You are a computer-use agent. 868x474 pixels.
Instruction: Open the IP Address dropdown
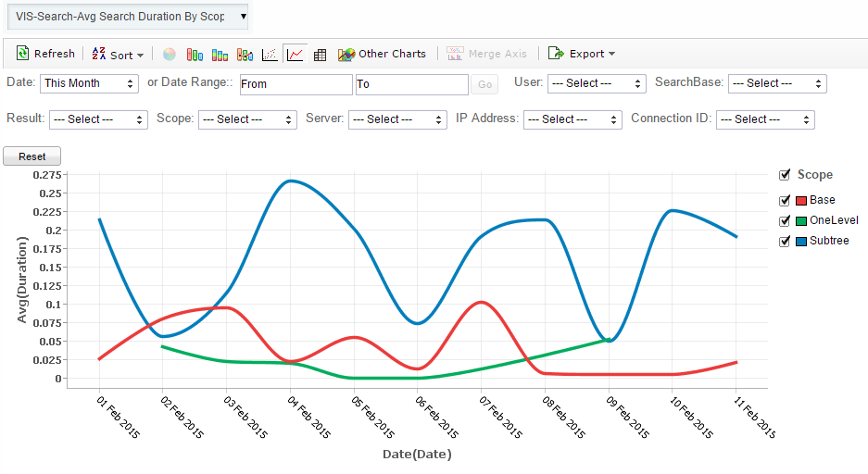coord(572,119)
